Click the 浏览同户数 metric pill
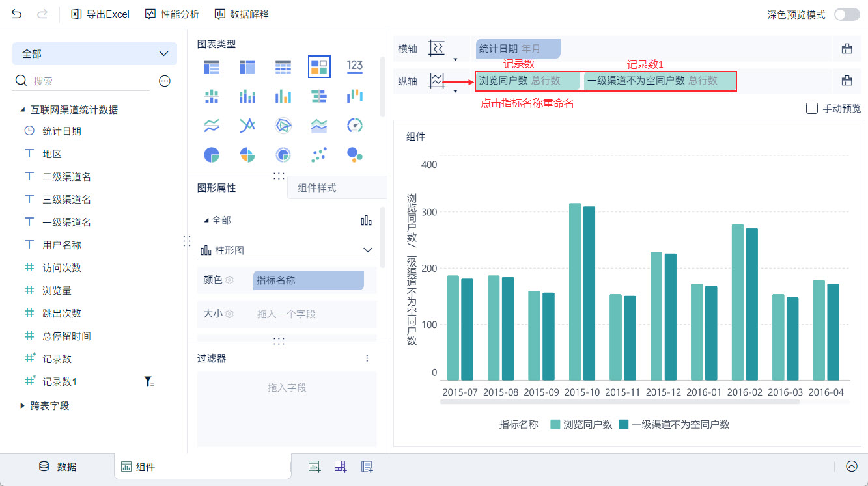The width and height of the screenshot is (868, 486). [527, 81]
